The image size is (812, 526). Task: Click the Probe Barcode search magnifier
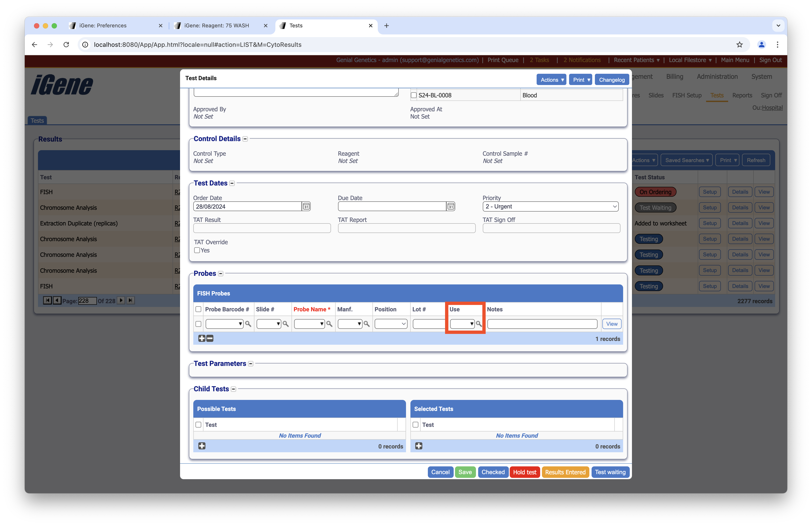248,324
